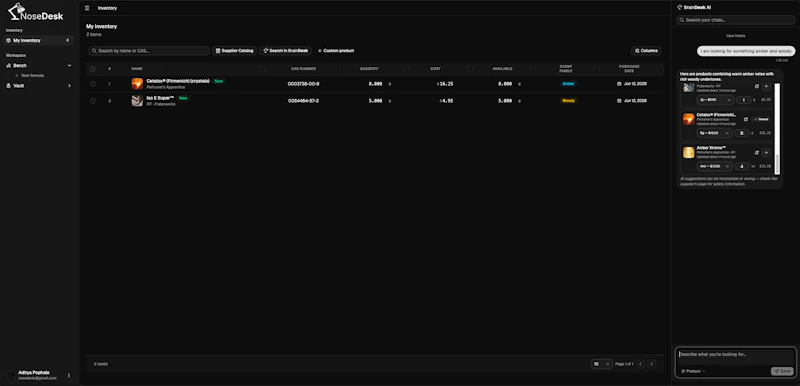This screenshot has height=386, width=800.
Task: Toggle the sidebar menu icon
Action: 87,8
